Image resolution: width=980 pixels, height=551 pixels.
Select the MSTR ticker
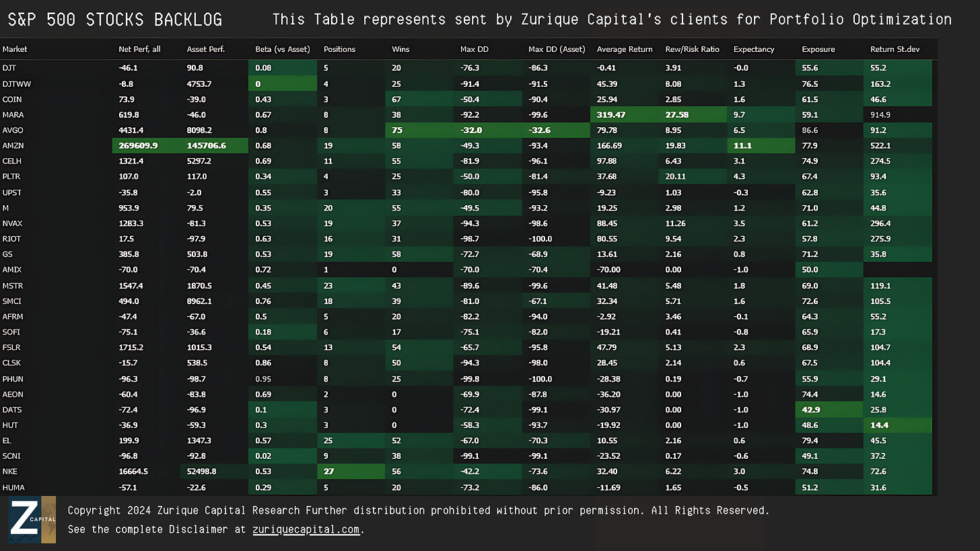coord(12,286)
